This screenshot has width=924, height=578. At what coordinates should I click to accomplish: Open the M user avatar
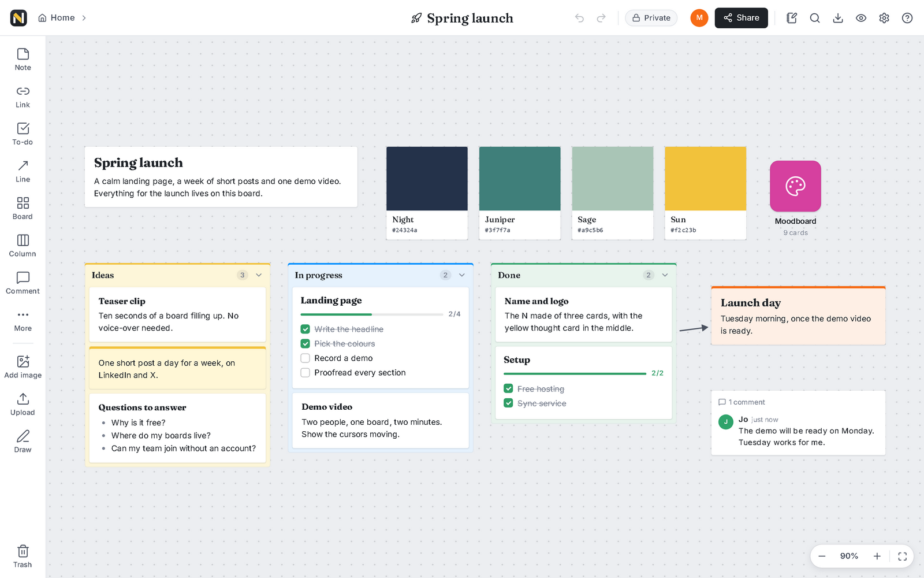coord(699,18)
